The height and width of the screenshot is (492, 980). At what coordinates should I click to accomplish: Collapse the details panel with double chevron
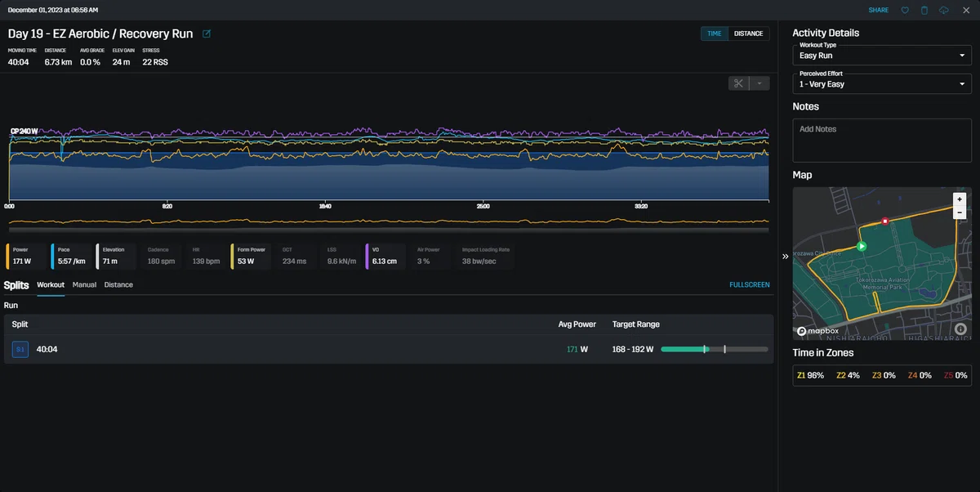tap(786, 256)
